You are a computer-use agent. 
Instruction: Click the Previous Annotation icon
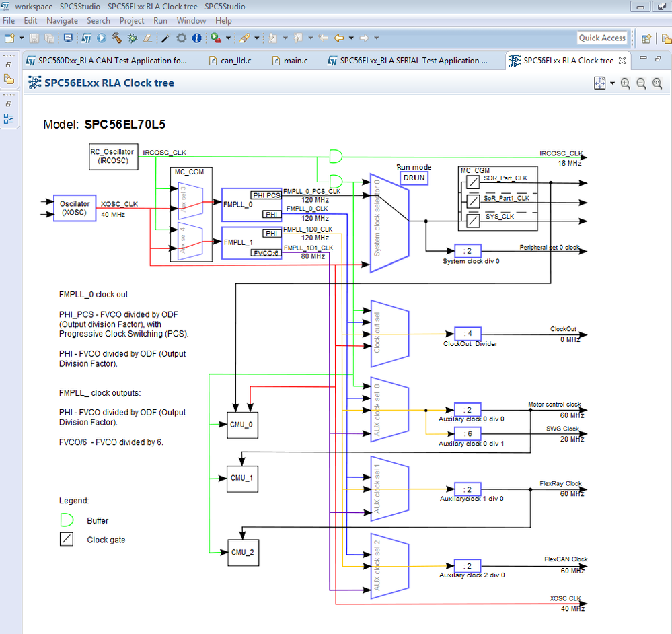[298, 38]
